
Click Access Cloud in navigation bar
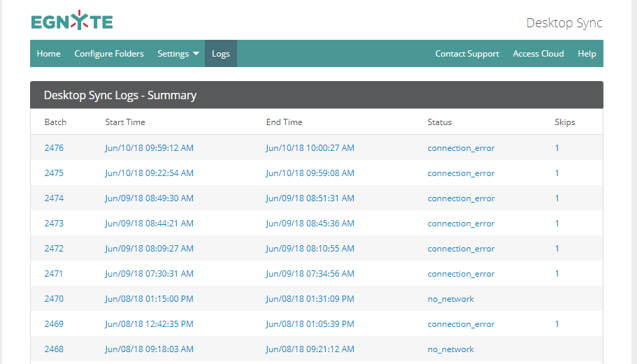[538, 54]
